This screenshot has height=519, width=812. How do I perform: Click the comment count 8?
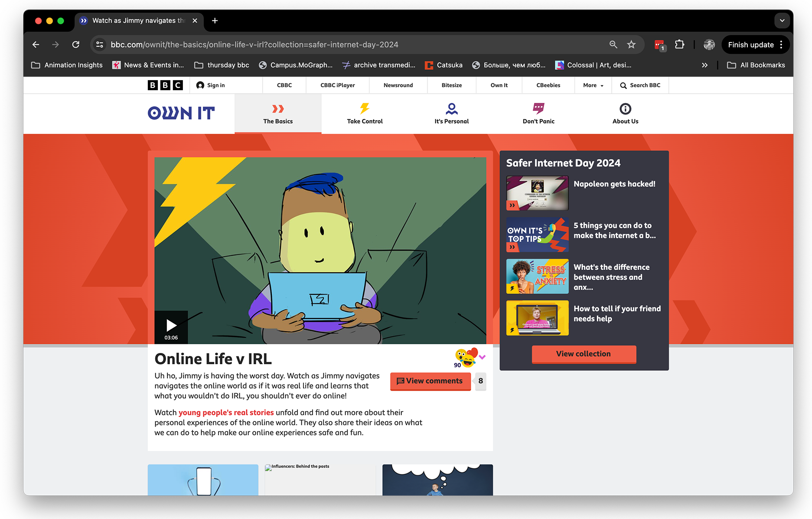[480, 381]
